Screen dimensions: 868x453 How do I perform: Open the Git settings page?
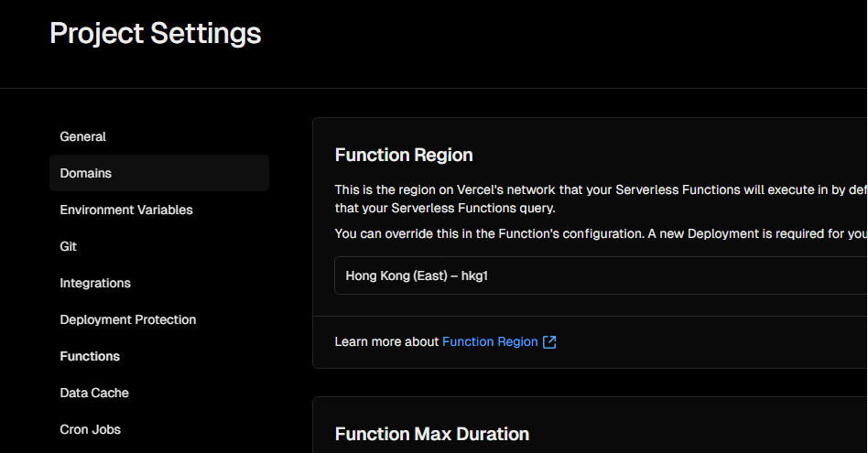[69, 247]
